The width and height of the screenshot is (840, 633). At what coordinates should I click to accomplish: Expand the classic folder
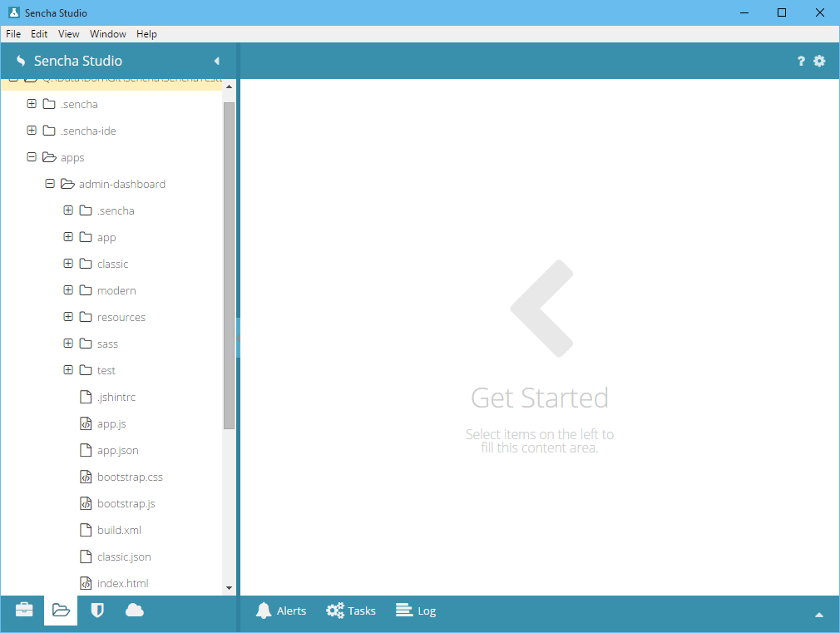68,263
